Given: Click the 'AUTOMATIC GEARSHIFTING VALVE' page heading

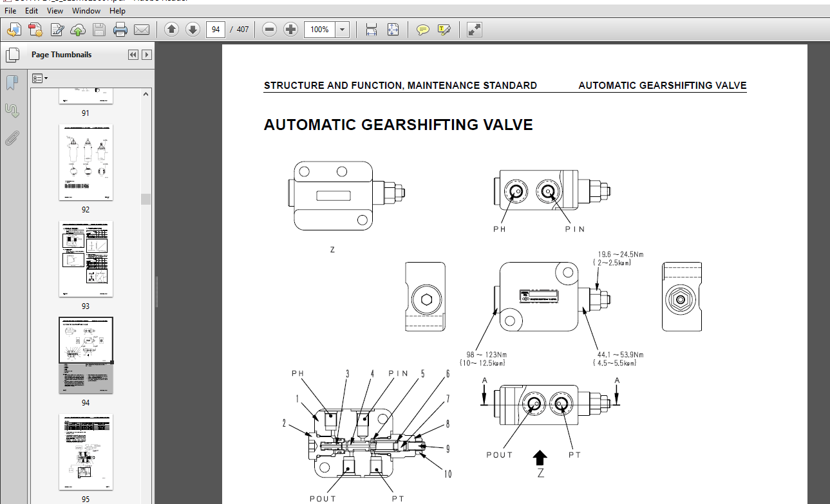Looking at the screenshot, I should [398, 125].
